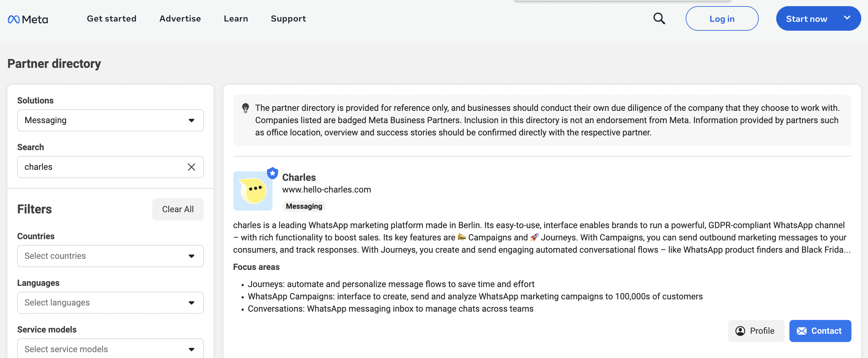Expand the Solutions dropdown showing Messaging

coord(110,120)
